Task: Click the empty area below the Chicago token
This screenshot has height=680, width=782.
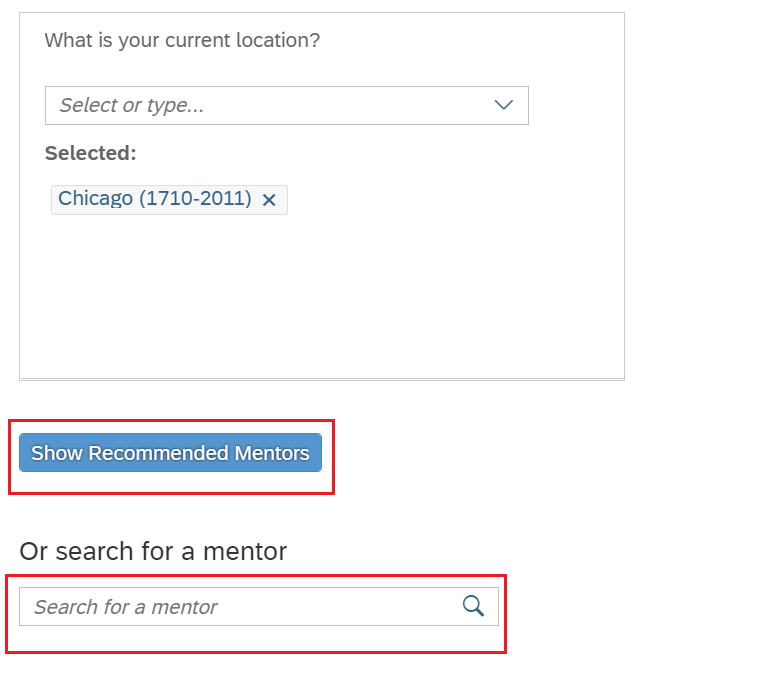Action: click(322, 294)
